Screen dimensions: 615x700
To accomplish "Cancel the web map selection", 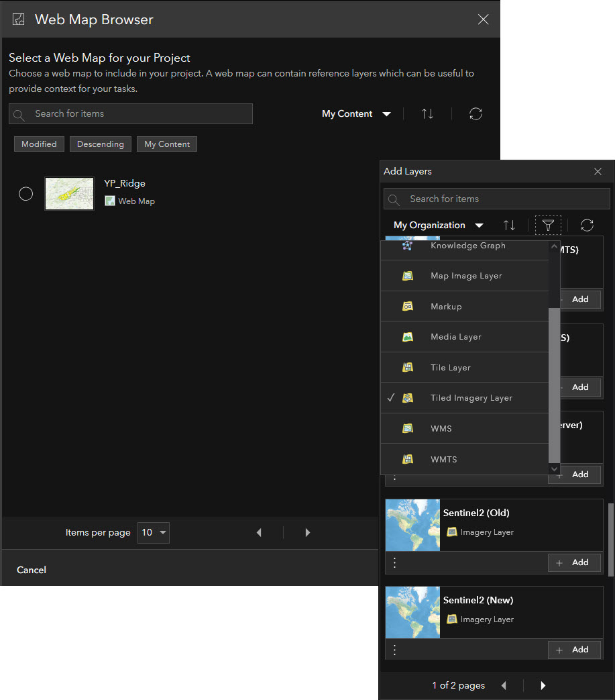I will tap(31, 569).
